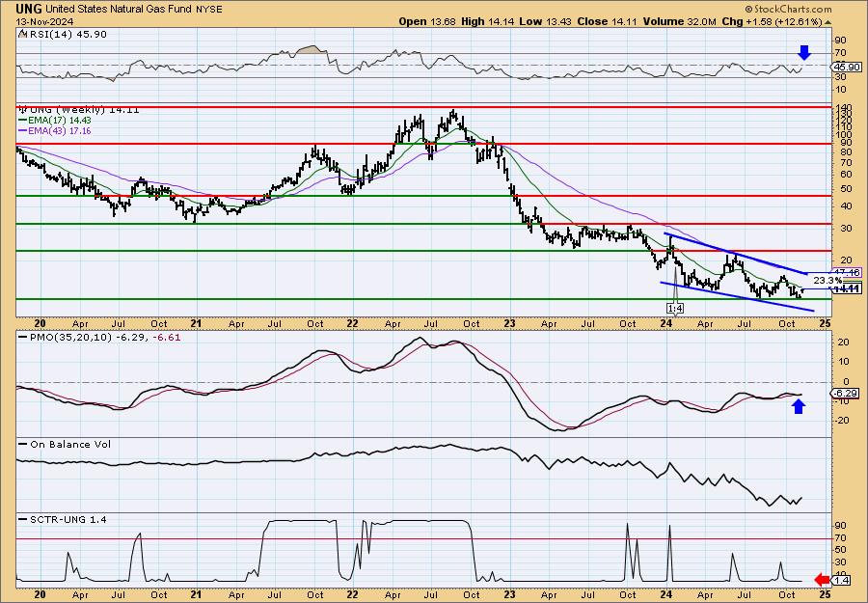The image size is (868, 603).
Task: Click the -6.29 PMO value tag on right axis
Action: tap(847, 393)
